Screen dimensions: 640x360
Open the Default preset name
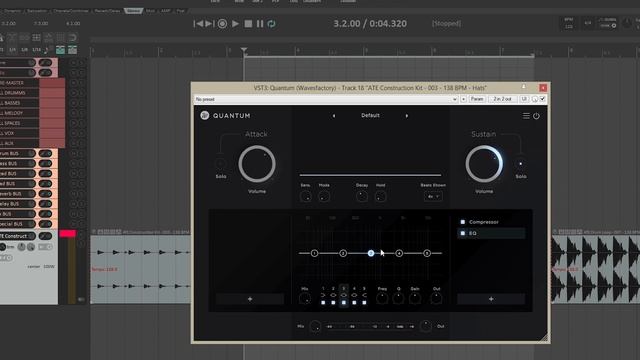(370, 116)
